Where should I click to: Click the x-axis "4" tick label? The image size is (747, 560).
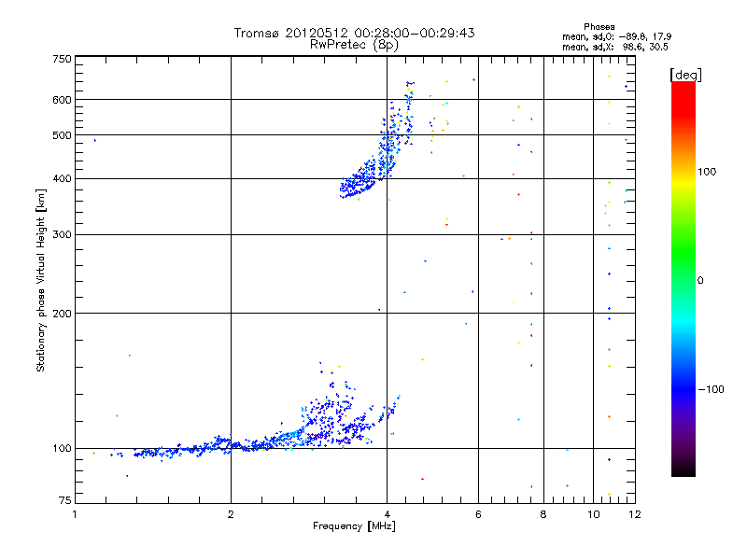[387, 514]
